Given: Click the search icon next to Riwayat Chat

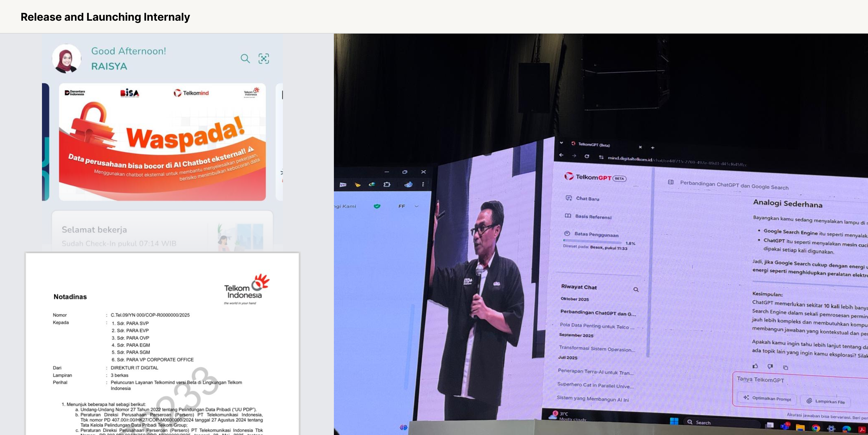Looking at the screenshot, I should pos(636,289).
